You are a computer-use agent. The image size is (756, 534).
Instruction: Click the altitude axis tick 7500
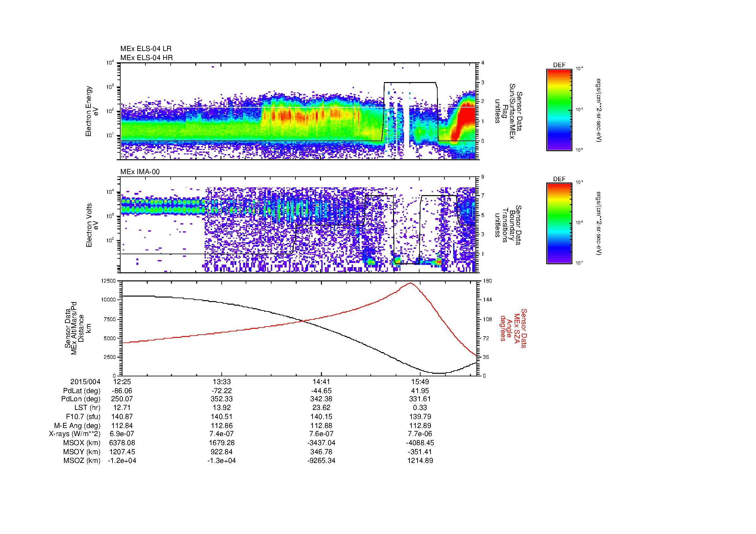(x=110, y=319)
